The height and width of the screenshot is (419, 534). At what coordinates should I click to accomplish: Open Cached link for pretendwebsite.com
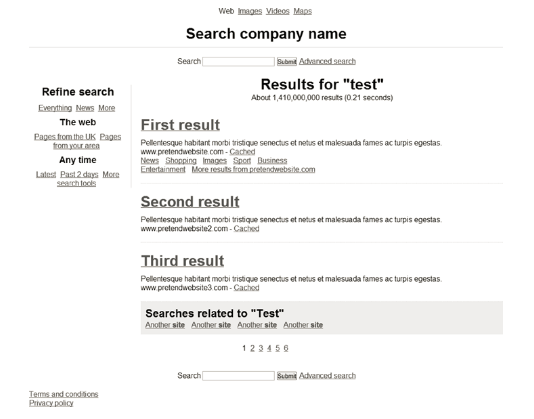point(242,152)
